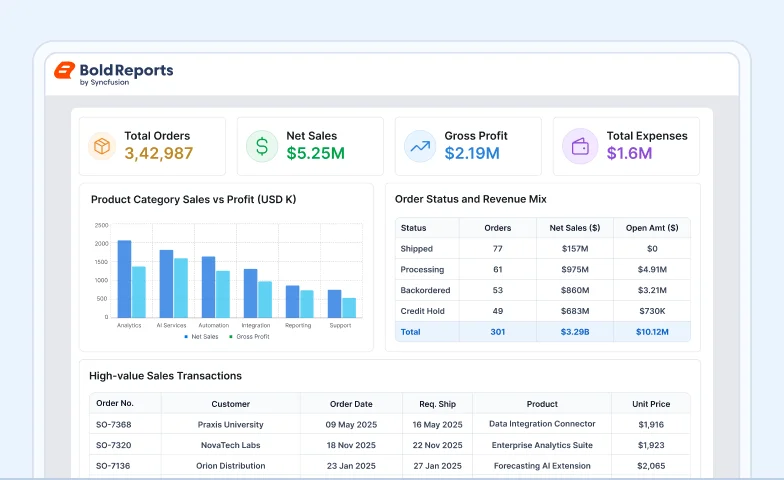Click the Net Sales legend marker
784x480 pixels.
(186, 336)
